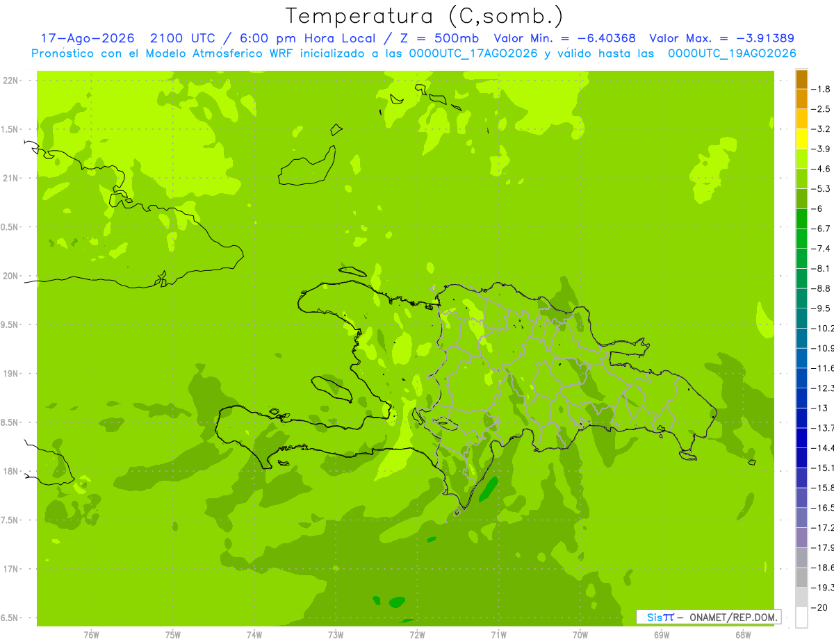Viewport: 834px width, 644px height.
Task: Click the 'Valor Min. = -6.40368' text
Action: pos(564,38)
